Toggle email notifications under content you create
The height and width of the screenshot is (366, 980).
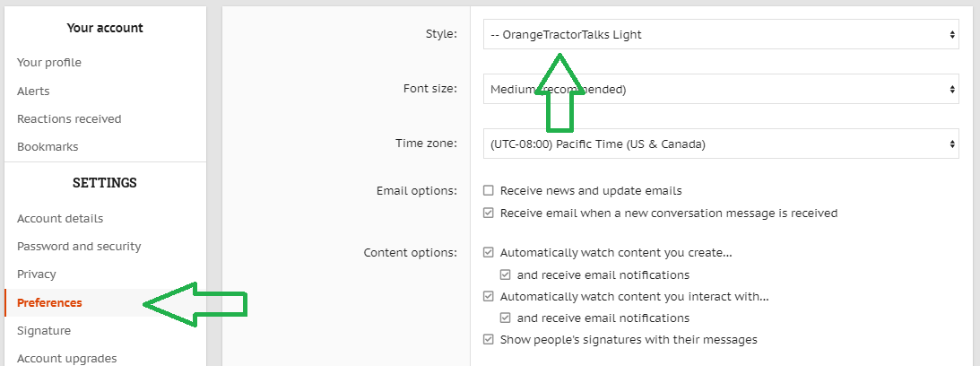(x=506, y=274)
